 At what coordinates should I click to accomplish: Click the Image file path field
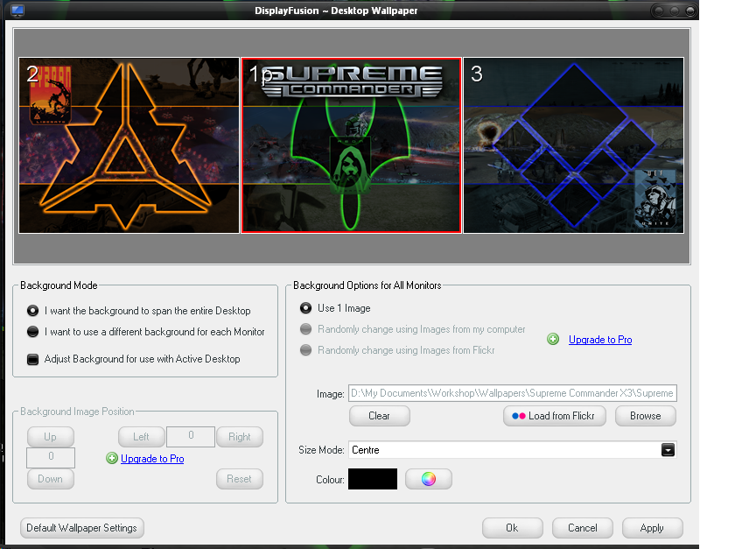point(512,394)
